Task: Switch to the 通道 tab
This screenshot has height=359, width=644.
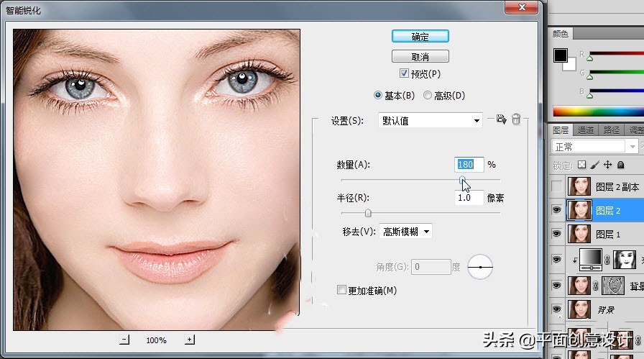Action: point(585,130)
